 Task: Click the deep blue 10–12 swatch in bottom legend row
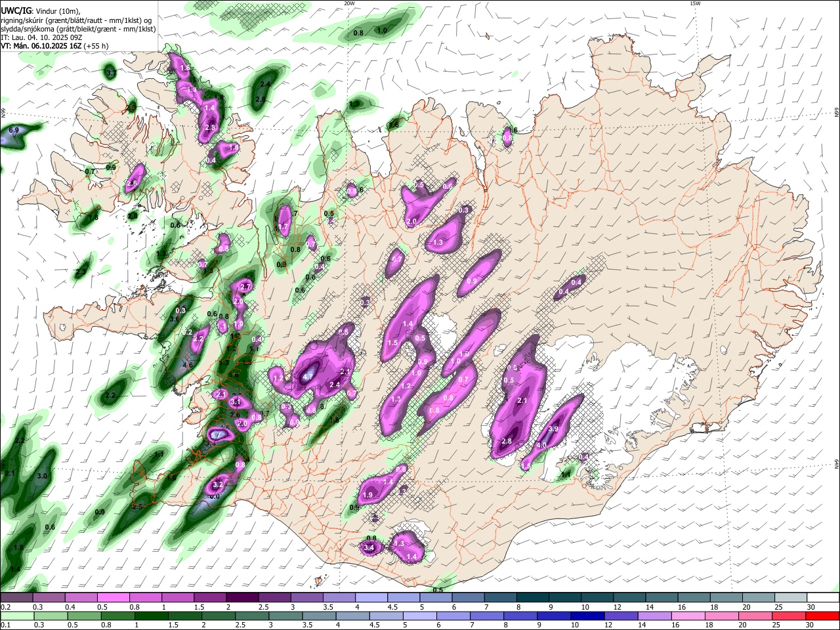587,616
